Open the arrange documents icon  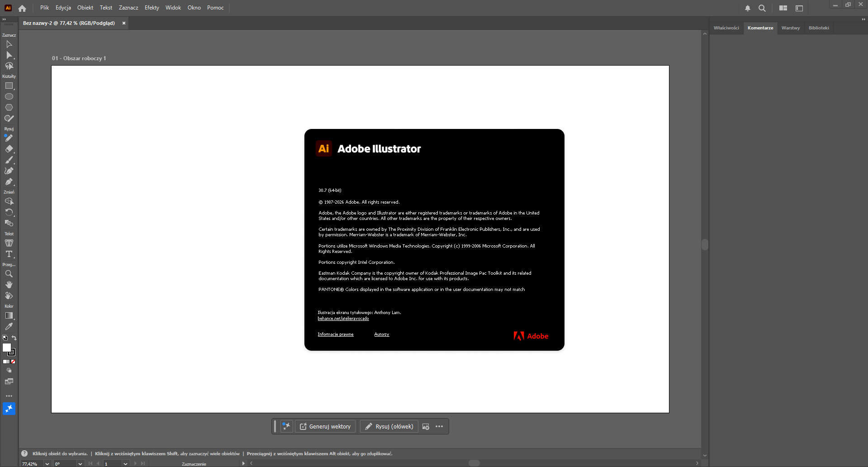(x=783, y=8)
